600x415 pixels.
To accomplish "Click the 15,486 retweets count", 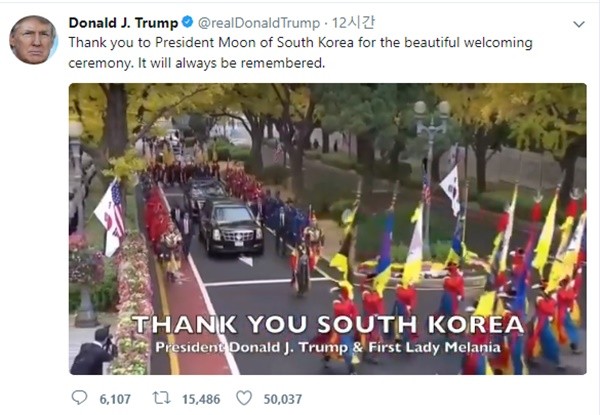I will [201, 399].
